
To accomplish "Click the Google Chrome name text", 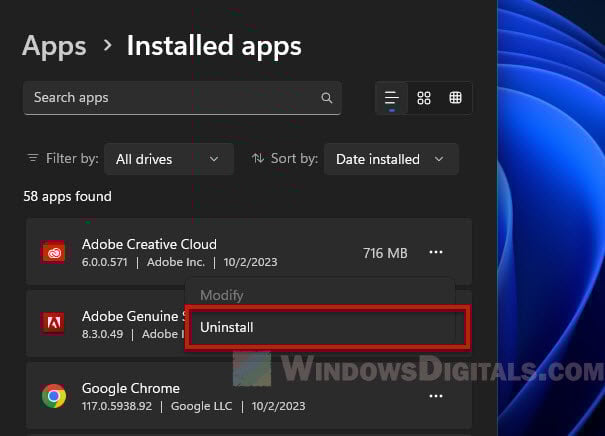I will tap(131, 389).
